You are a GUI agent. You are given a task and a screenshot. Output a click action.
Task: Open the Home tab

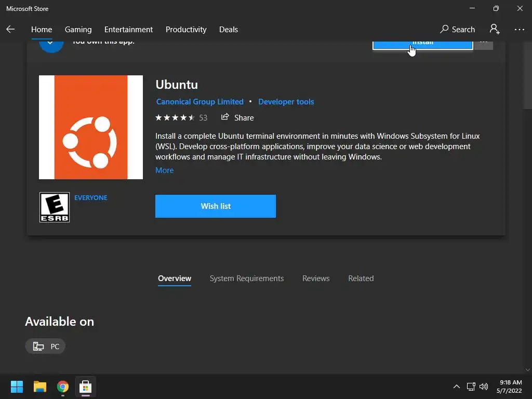click(x=42, y=30)
